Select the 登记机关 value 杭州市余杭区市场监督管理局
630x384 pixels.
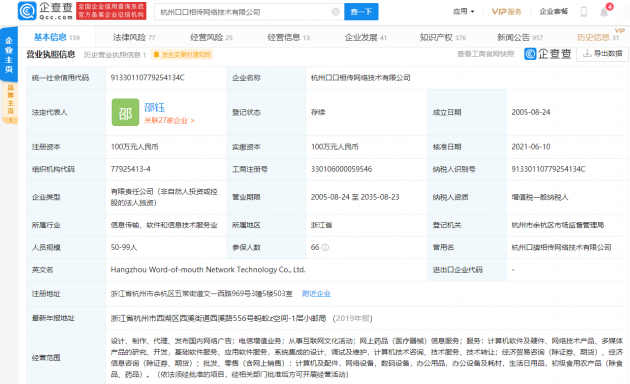tap(558, 225)
